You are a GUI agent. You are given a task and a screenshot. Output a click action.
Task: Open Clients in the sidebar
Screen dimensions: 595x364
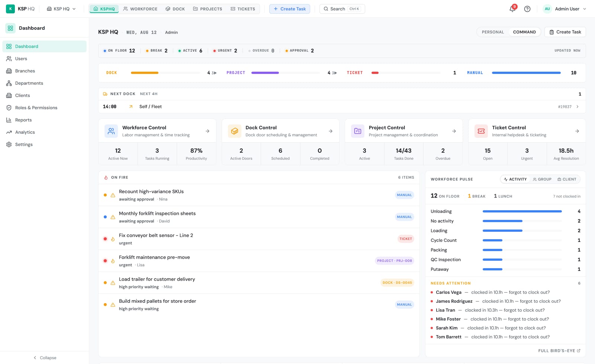[44, 95]
